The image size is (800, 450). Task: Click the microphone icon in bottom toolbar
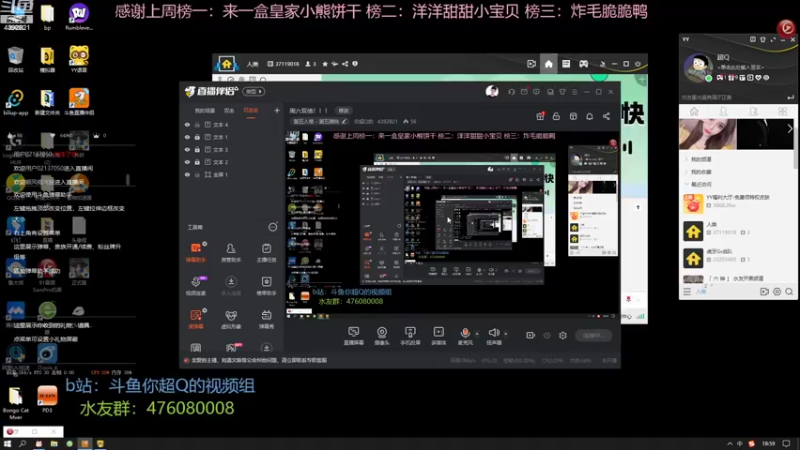point(465,333)
